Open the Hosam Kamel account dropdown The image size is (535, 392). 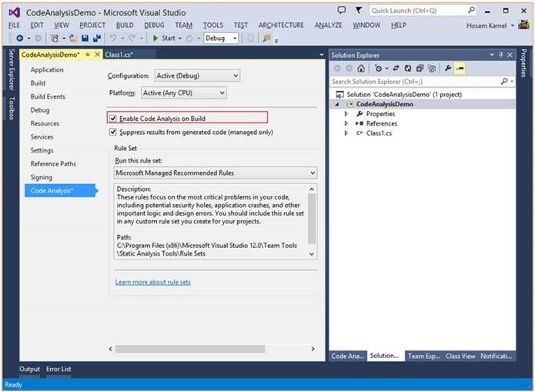(512, 25)
